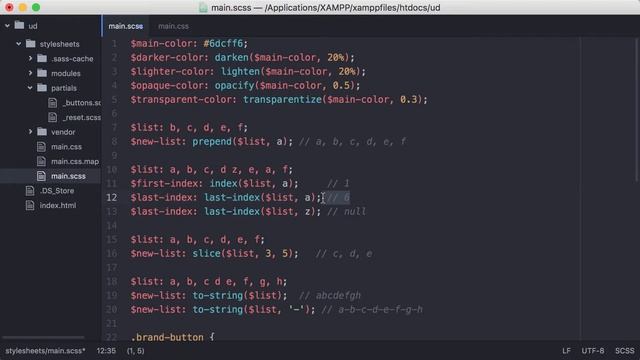The height and width of the screenshot is (360, 640).
Task: Click the transparentize function on line 5
Action: tap(282, 100)
